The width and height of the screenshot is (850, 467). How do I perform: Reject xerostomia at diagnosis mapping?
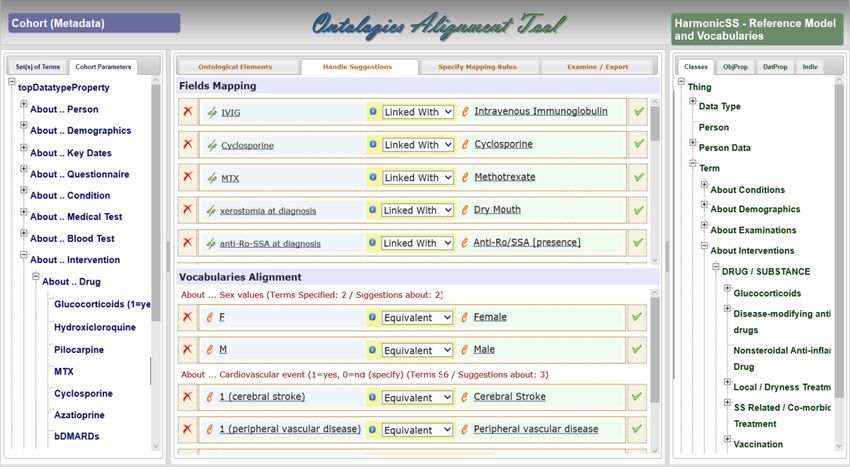(188, 209)
